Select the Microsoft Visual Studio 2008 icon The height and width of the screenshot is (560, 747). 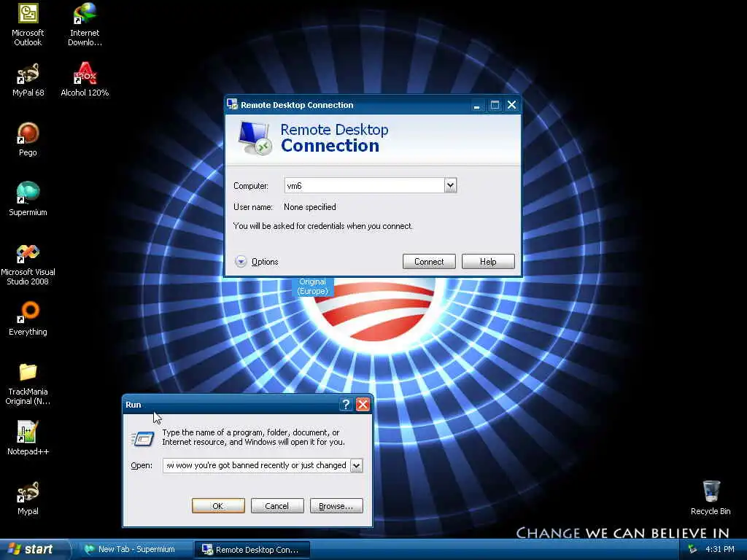pyautogui.click(x=28, y=264)
